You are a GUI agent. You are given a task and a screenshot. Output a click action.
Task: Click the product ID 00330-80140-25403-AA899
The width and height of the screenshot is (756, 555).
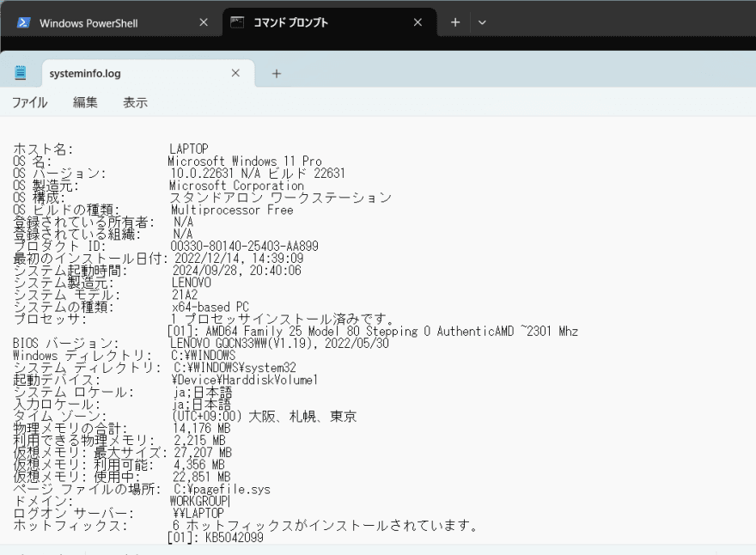point(245,246)
